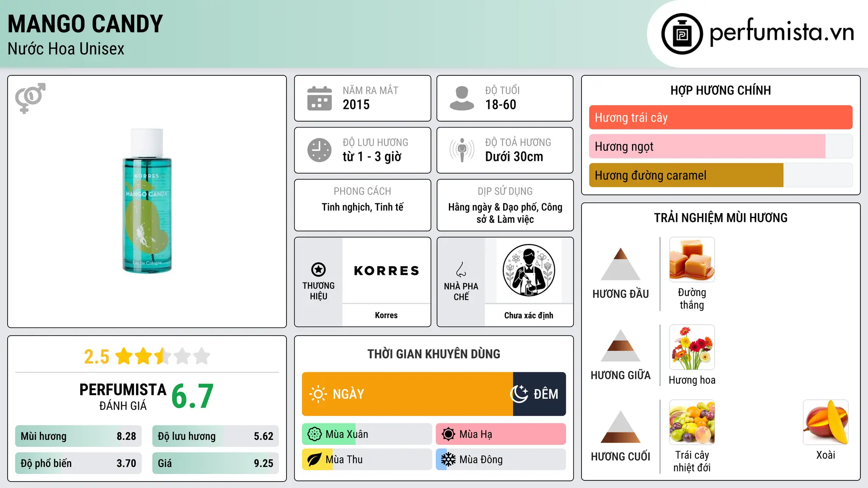Click the Mùa Thu season bar
The height and width of the screenshot is (488, 868).
coord(367,460)
